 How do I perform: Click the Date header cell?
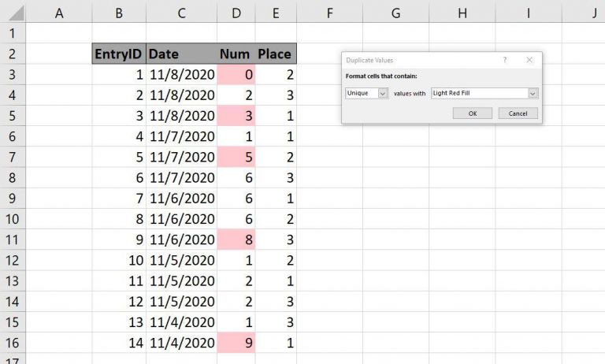pyautogui.click(x=181, y=54)
